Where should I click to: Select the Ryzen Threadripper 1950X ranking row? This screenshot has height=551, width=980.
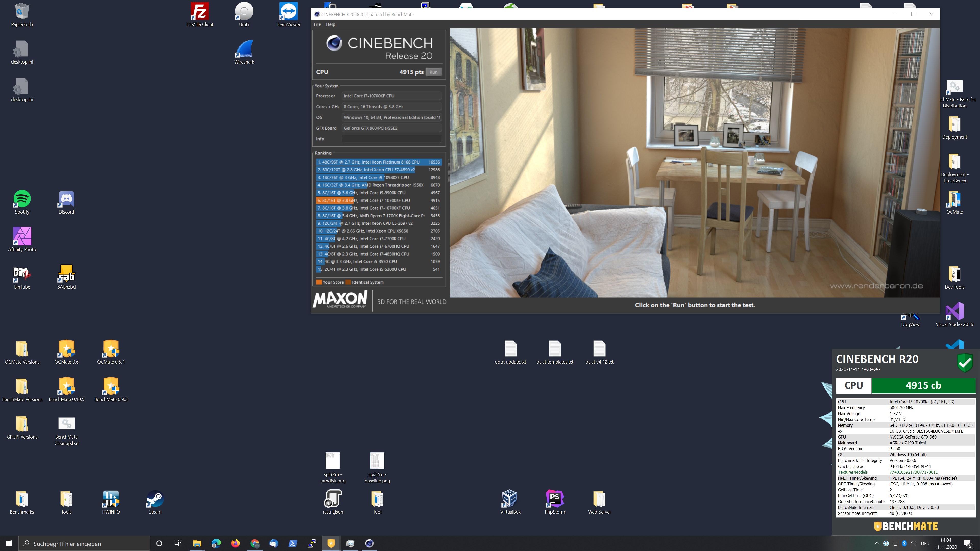(x=378, y=185)
